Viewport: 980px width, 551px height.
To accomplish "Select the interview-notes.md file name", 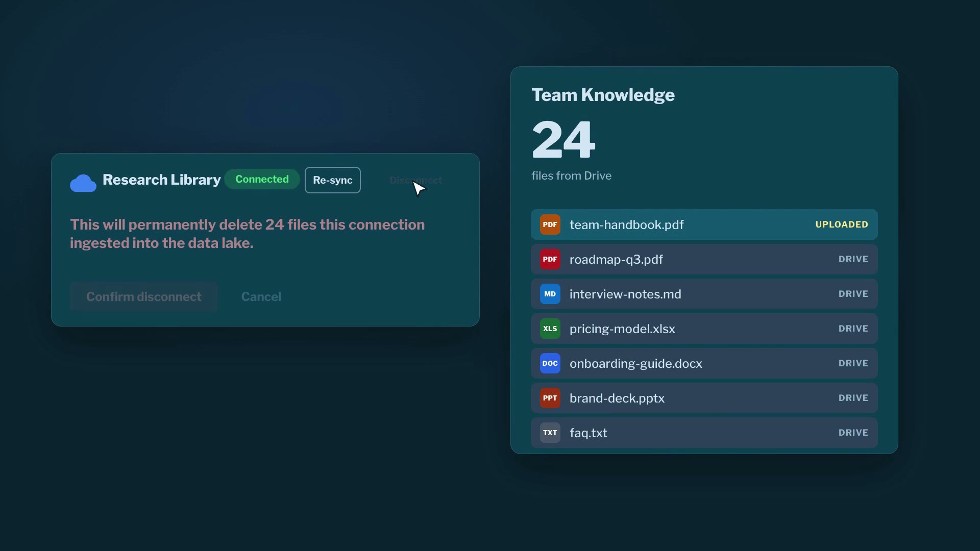I will coord(625,294).
